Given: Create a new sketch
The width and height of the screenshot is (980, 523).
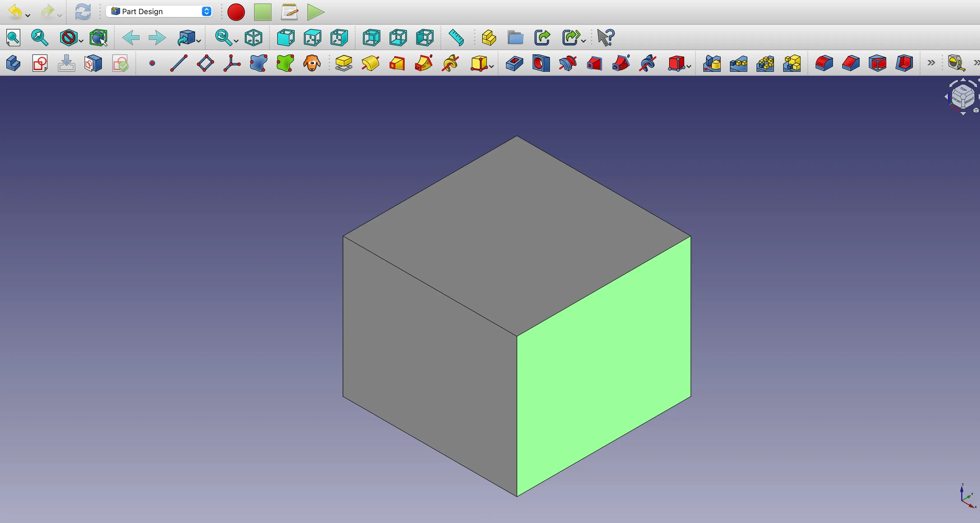Looking at the screenshot, I should (x=39, y=64).
